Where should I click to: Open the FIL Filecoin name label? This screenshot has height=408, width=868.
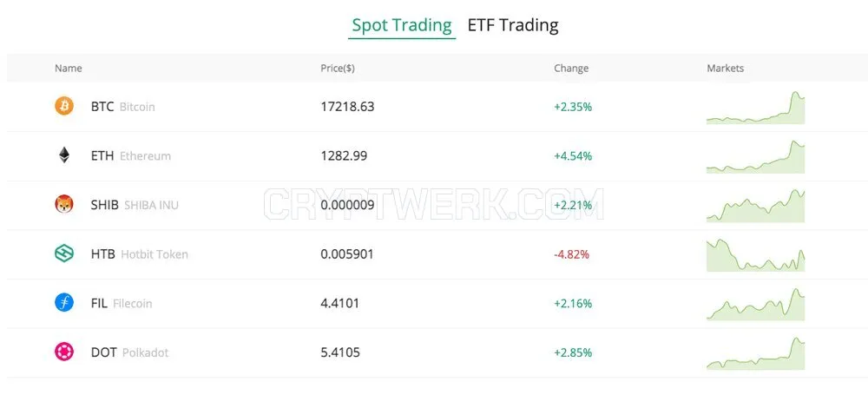pyautogui.click(x=122, y=303)
